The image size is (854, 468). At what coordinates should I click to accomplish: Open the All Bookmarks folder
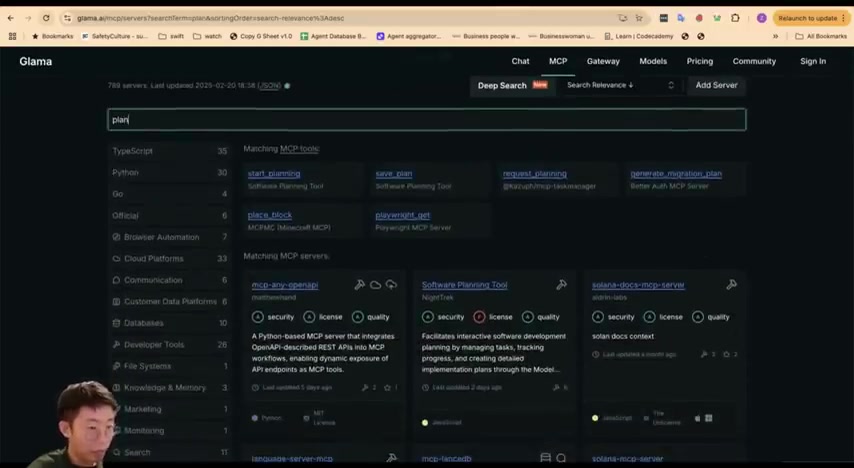pyautogui.click(x=820, y=36)
